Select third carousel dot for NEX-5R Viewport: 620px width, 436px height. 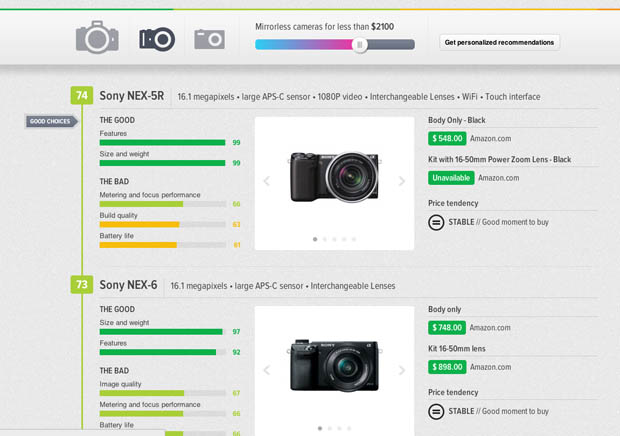tap(335, 239)
